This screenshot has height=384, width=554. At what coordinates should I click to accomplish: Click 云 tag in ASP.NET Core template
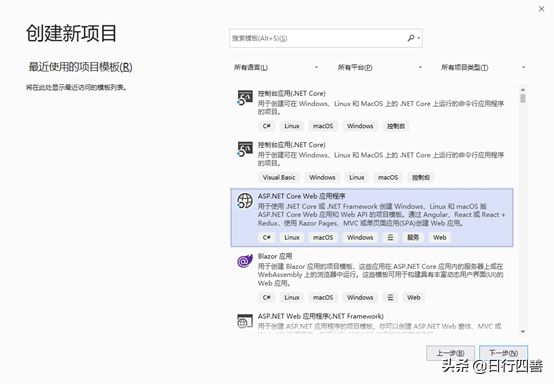[390, 237]
